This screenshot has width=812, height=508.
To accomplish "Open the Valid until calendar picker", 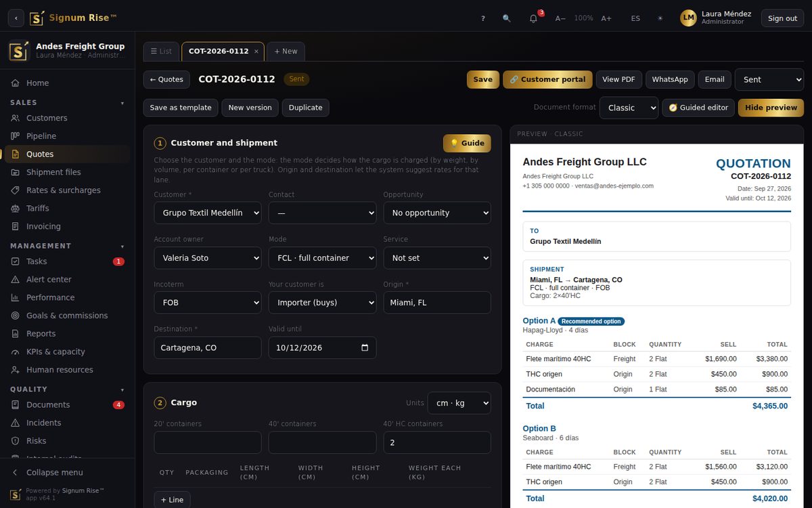I will (365, 347).
